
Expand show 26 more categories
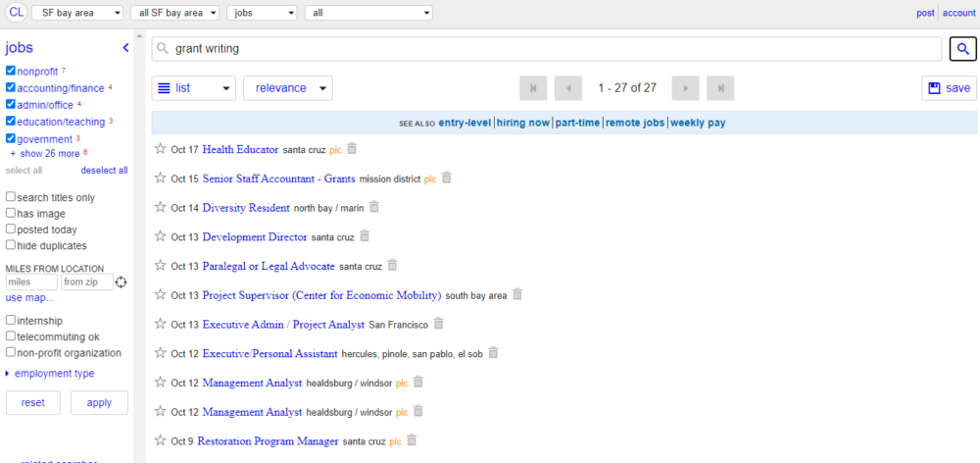pyautogui.click(x=45, y=153)
